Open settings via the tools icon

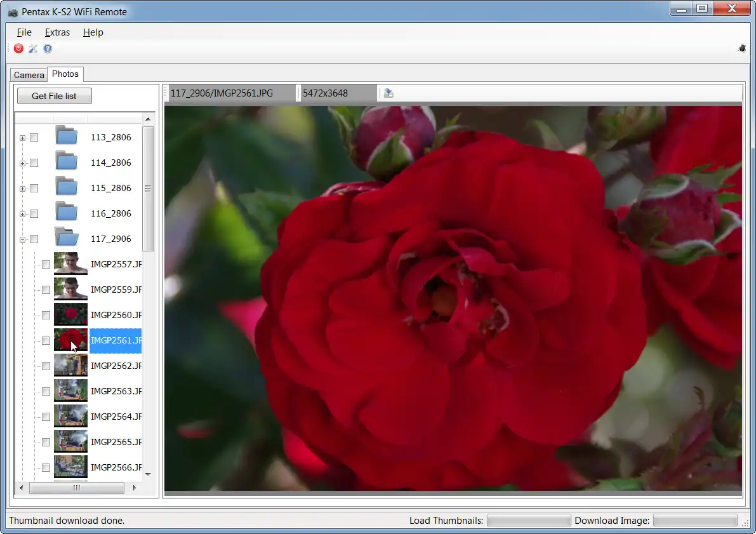click(x=33, y=49)
